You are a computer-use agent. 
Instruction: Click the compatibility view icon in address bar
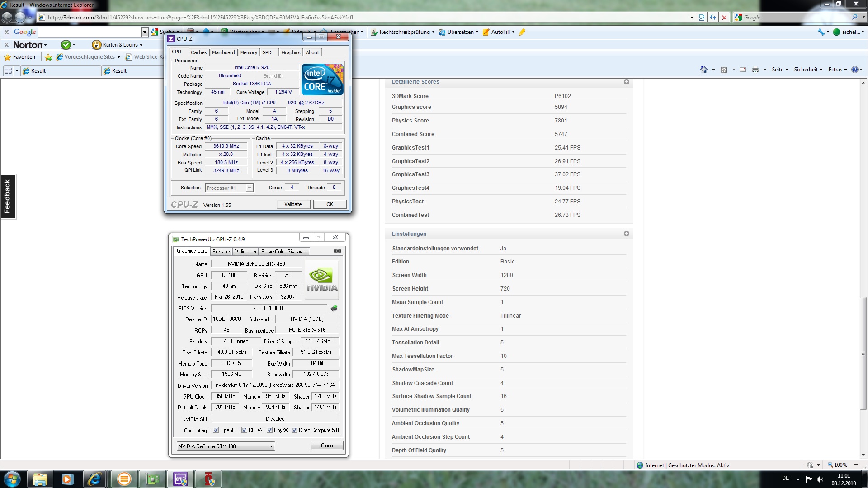click(x=702, y=18)
